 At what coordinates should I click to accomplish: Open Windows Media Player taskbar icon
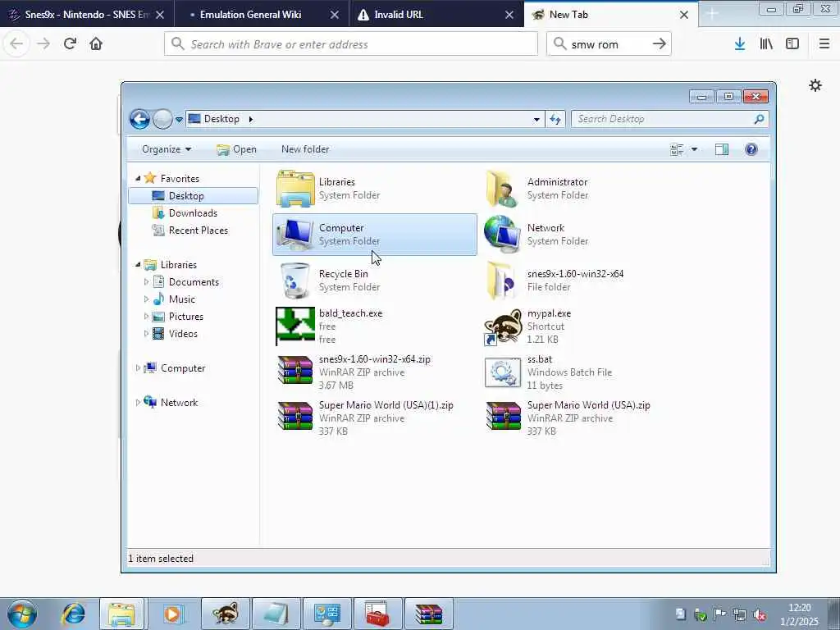click(173, 614)
